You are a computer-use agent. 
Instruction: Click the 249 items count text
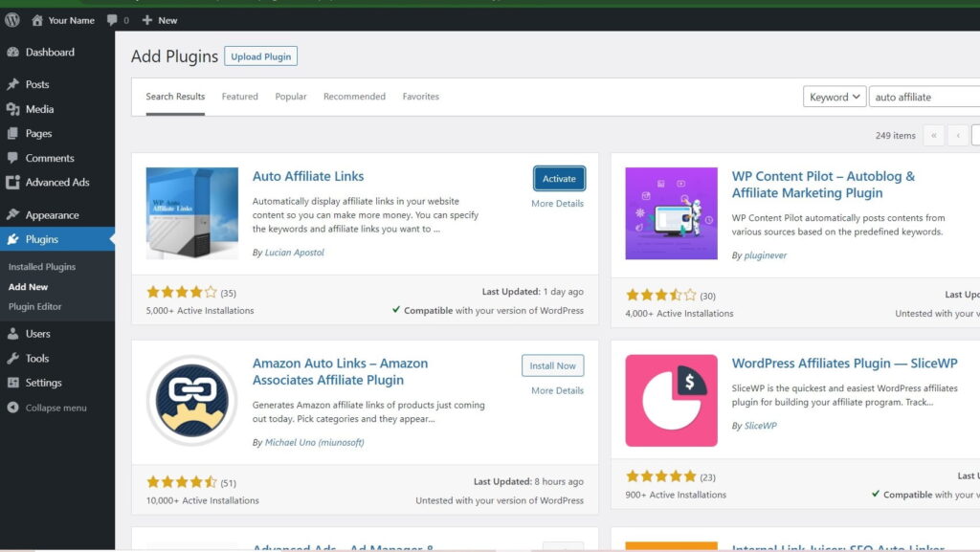[895, 135]
